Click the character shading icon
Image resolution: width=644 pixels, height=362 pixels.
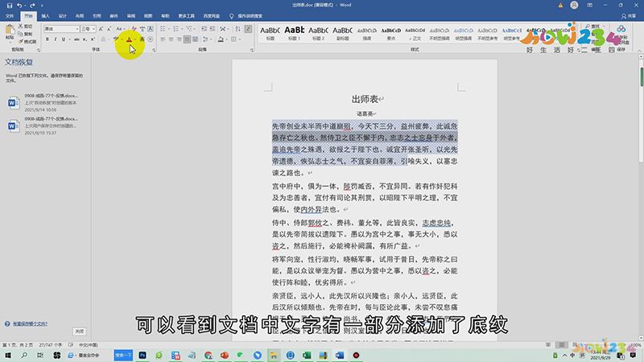point(142,39)
